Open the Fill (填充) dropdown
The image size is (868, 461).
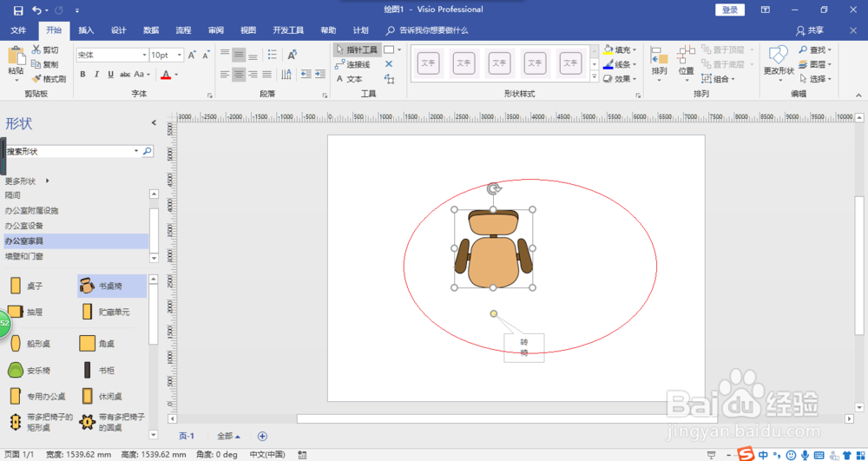(621, 49)
